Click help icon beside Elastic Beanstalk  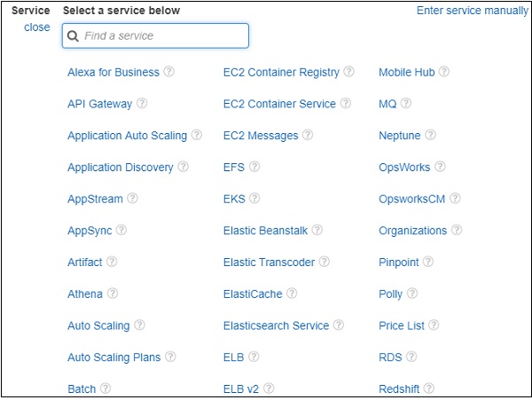pyautogui.click(x=317, y=231)
